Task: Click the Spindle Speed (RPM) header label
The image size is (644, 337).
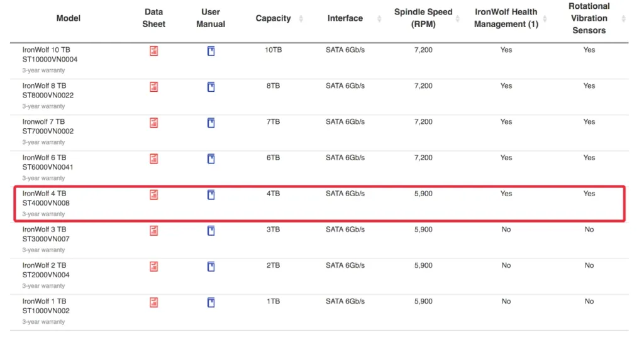Action: click(423, 18)
